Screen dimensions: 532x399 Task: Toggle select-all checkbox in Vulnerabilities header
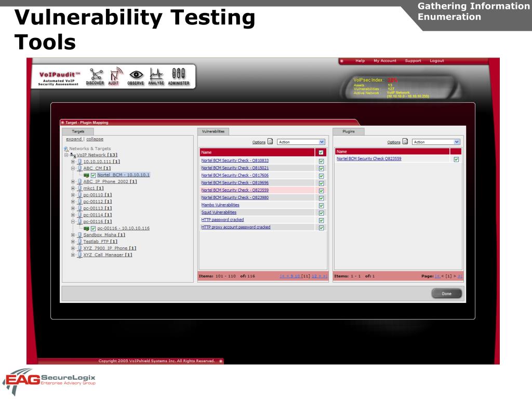point(321,152)
